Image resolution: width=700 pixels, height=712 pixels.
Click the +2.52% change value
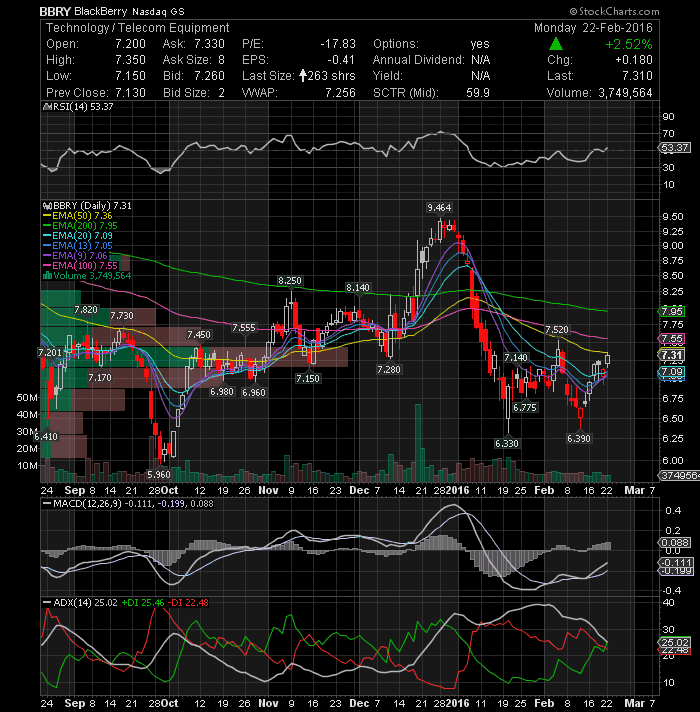[x=629, y=44]
